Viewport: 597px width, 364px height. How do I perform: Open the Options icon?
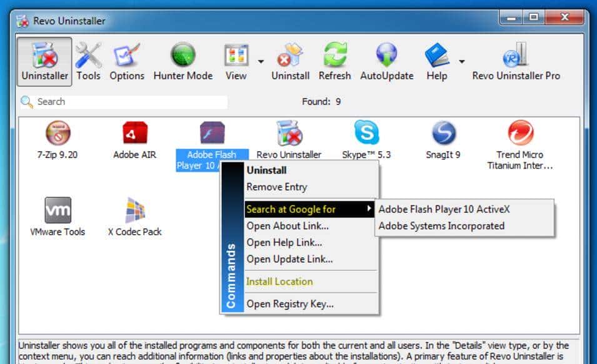127,56
